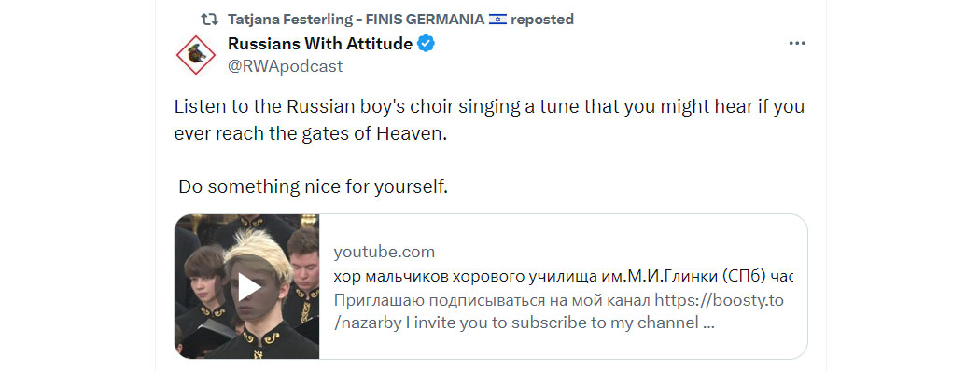Play the YouTube choir video

coord(249,287)
